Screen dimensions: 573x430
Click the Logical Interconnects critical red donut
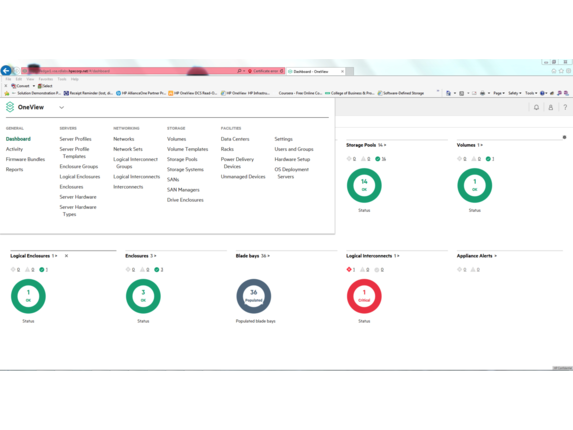364,296
